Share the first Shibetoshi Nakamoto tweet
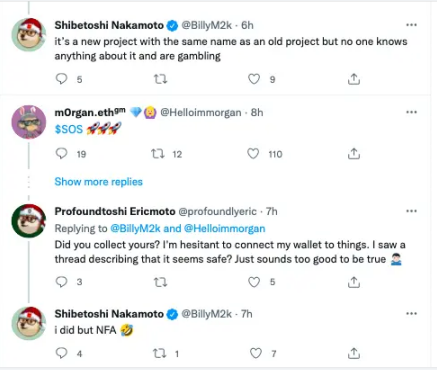437x370 pixels. 354,79
